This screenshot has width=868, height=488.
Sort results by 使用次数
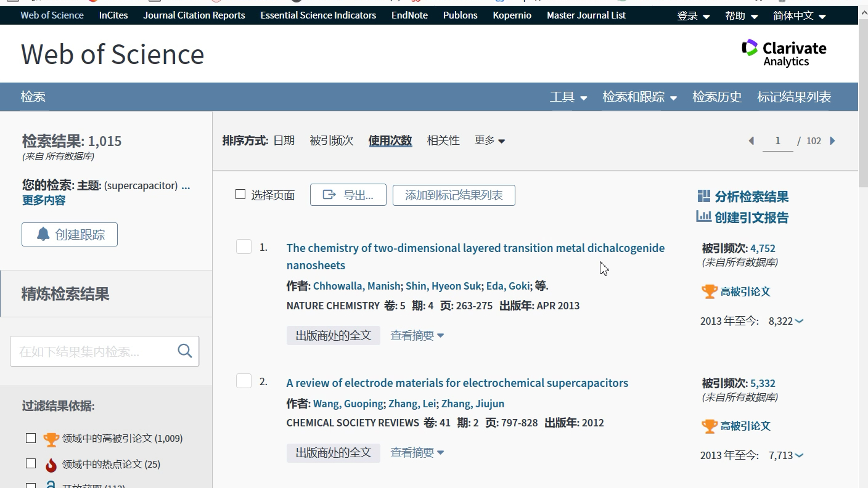coord(390,140)
